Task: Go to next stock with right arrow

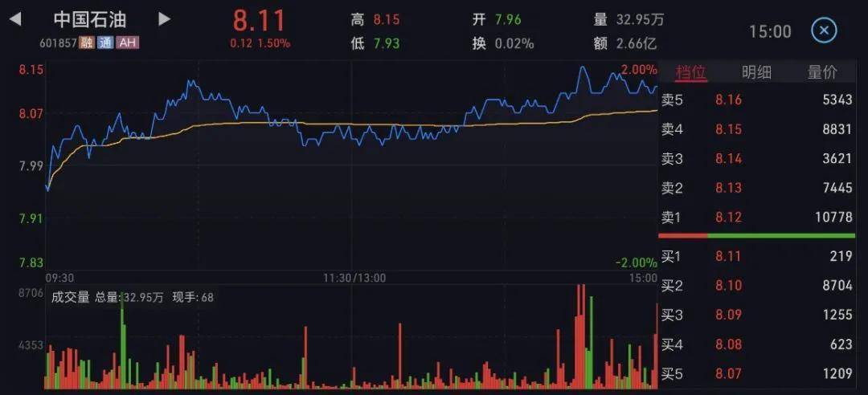Action: point(164,19)
